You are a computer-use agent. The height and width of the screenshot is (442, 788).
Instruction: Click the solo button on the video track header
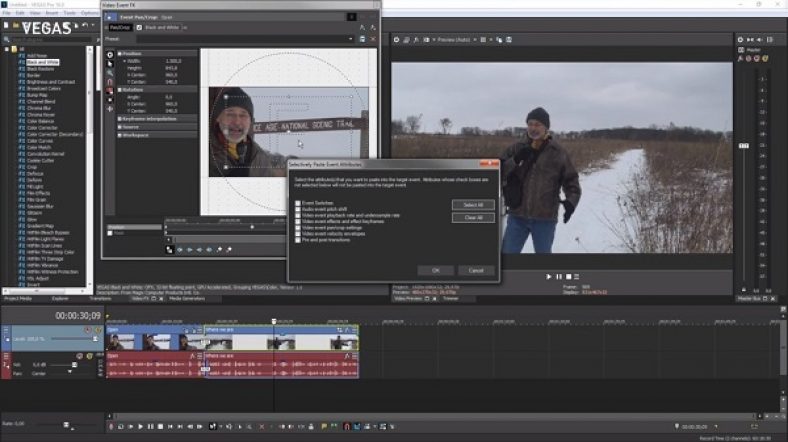pos(97,330)
